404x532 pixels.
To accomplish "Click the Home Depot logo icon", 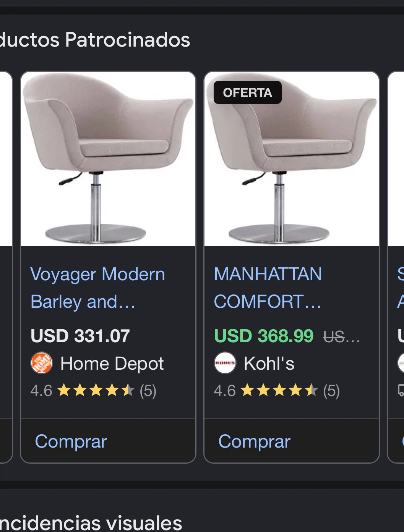I will pyautogui.click(x=42, y=363).
